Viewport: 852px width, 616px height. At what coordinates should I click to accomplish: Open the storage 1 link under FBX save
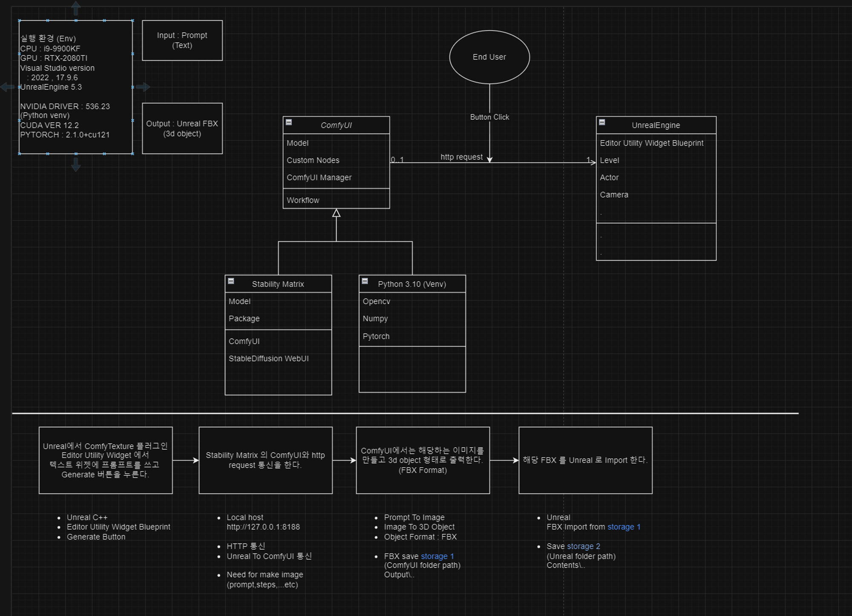(437, 556)
